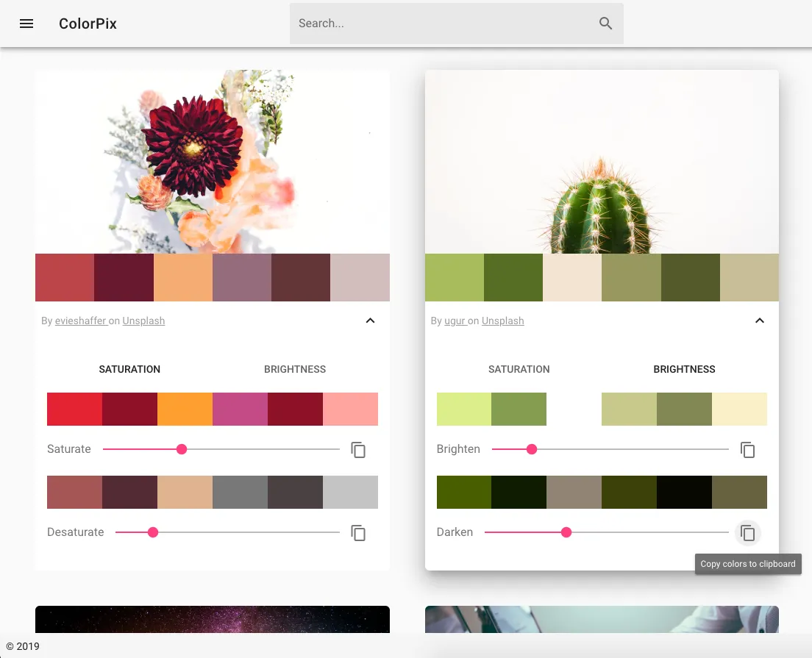812x658 pixels.
Task: Select the orange swatch in flower palette
Action: pos(183,278)
